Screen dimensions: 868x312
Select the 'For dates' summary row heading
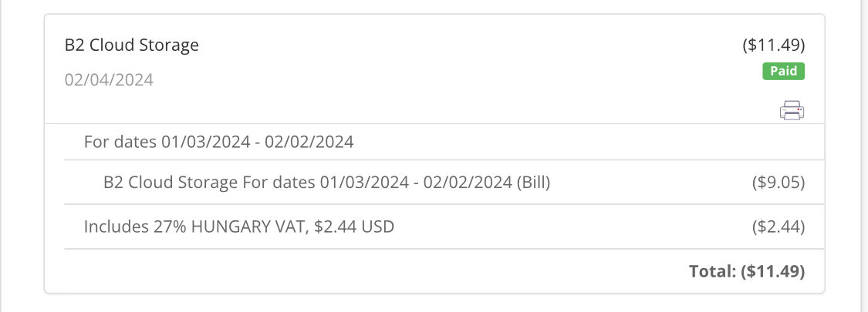tap(218, 143)
